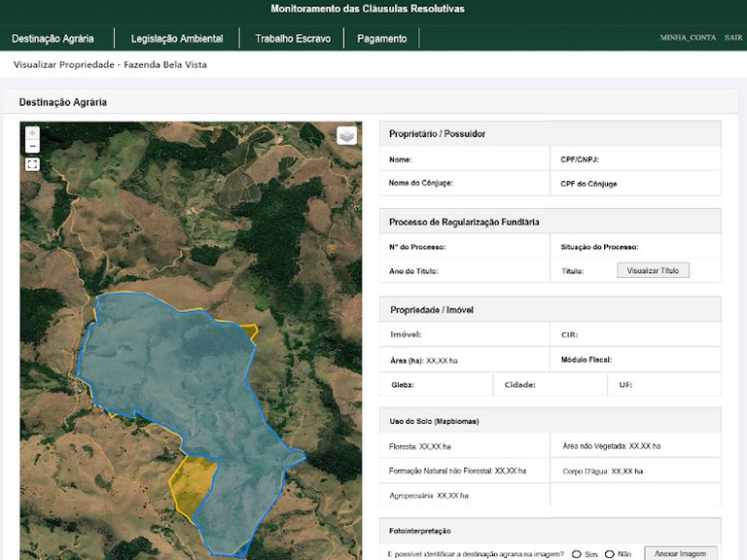Screen dimensions: 747x560
Task: Go to the Trabalho Escravo tab
Action: (x=293, y=39)
